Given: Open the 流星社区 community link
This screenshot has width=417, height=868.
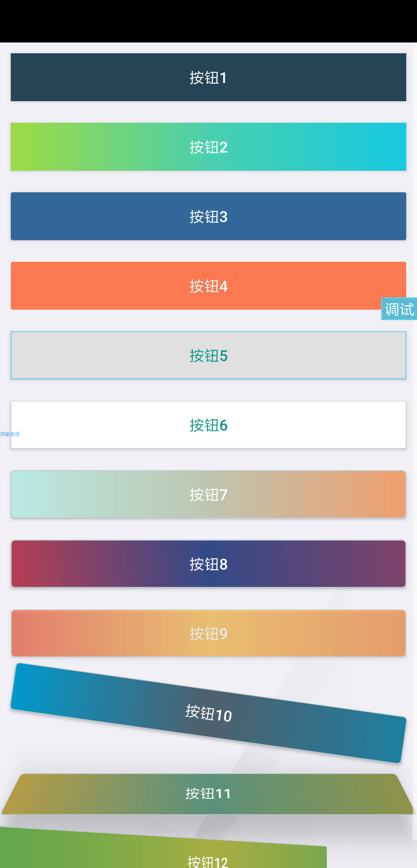Looking at the screenshot, I should pos(10,434).
